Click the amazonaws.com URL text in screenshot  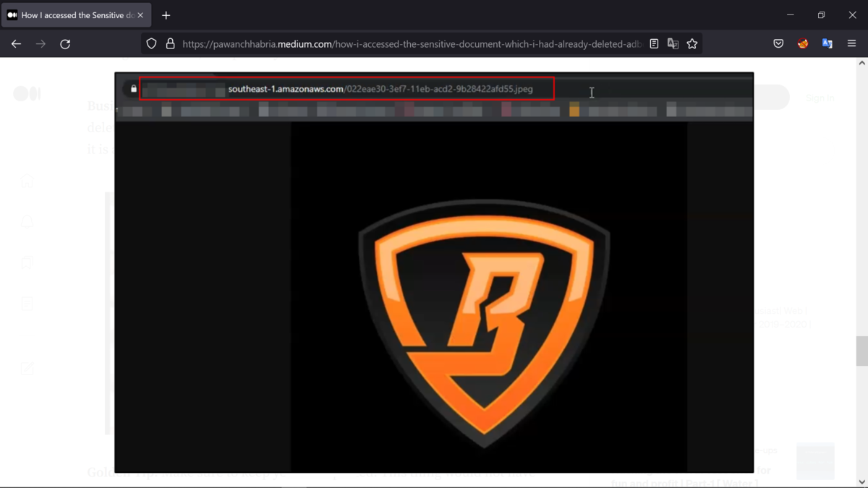[x=380, y=89]
